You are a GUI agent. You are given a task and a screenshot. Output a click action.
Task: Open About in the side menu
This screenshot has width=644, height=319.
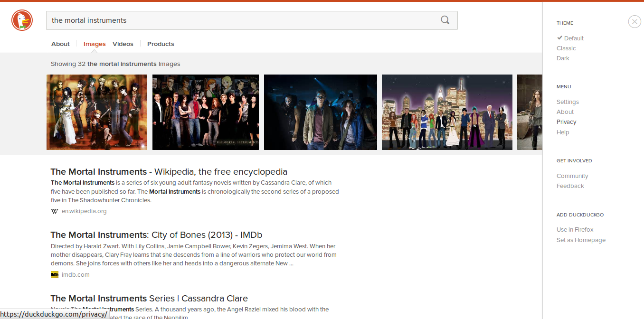[x=565, y=112]
